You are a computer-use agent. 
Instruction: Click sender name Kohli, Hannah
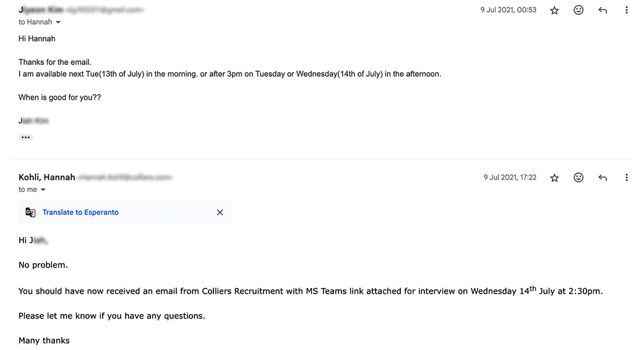[47, 177]
